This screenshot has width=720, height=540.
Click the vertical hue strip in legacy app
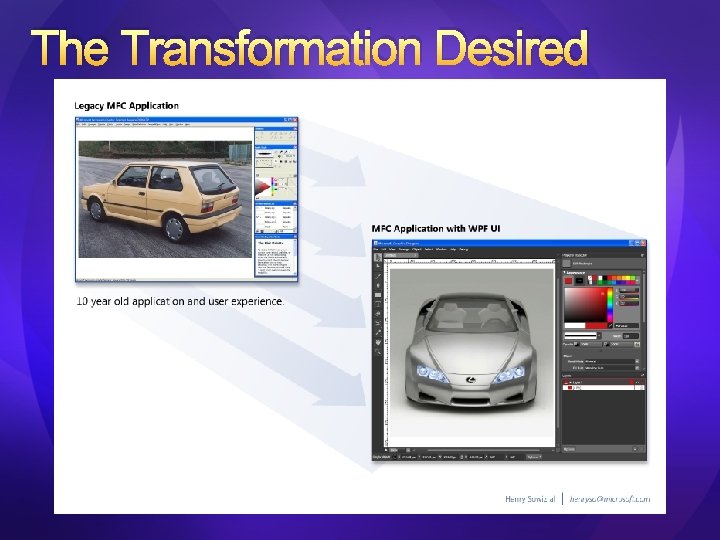(x=273, y=187)
